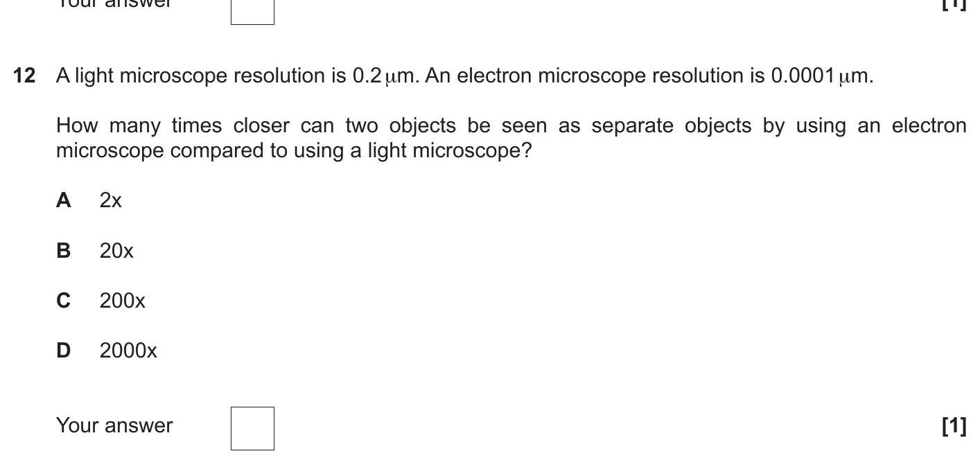Click the question number 12
Screen dimensions: 980x458
pos(24,76)
